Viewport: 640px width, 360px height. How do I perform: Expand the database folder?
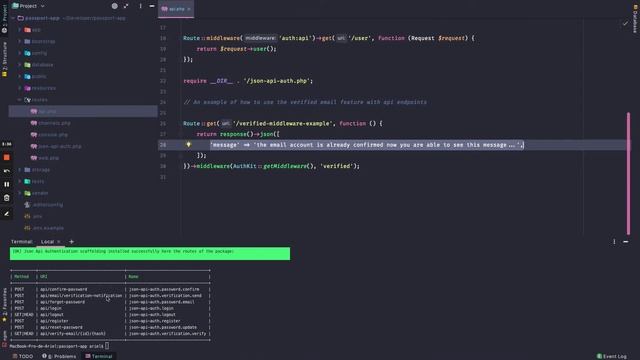20,64
